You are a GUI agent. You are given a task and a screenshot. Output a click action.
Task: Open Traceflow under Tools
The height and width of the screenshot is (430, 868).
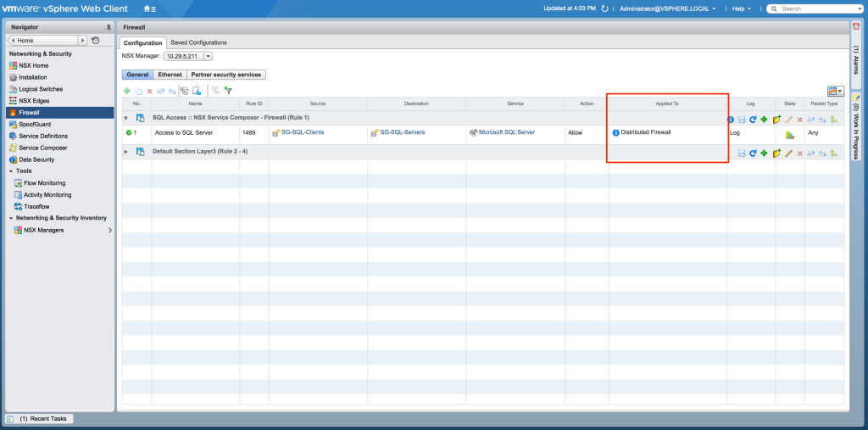point(36,207)
